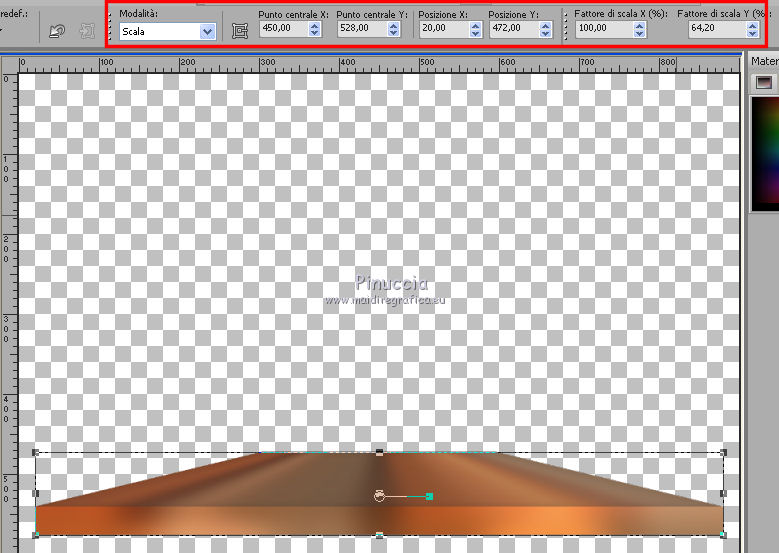The height and width of the screenshot is (553, 779).
Task: Click the bottom-right selection handle
Action: [723, 535]
